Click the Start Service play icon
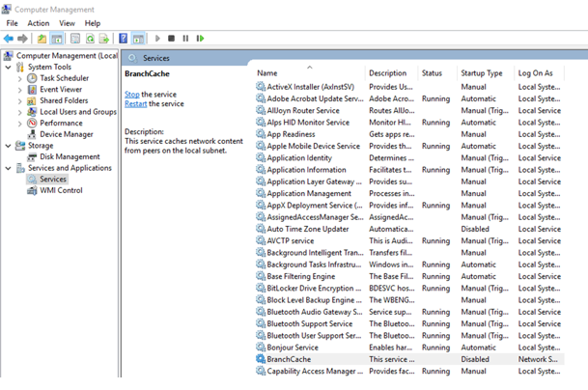This screenshot has width=588, height=390. pos(157,39)
